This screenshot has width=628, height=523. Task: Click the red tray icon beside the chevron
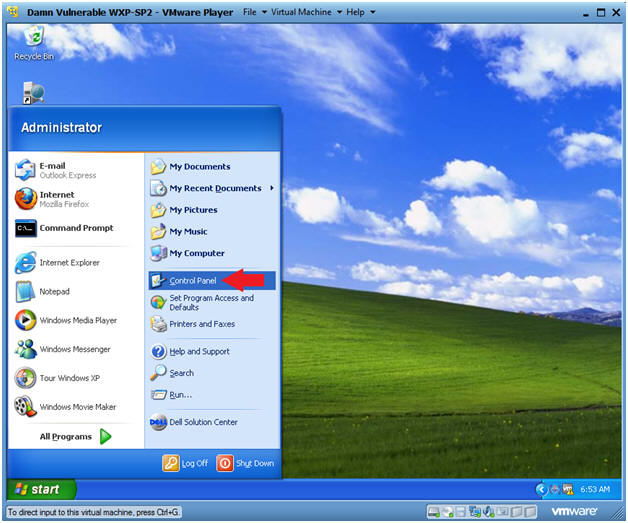tap(555, 489)
